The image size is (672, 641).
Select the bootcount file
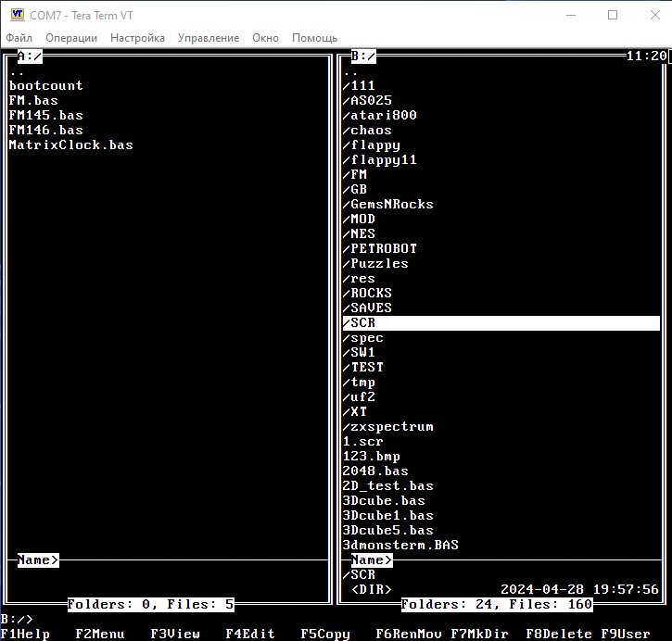point(45,85)
